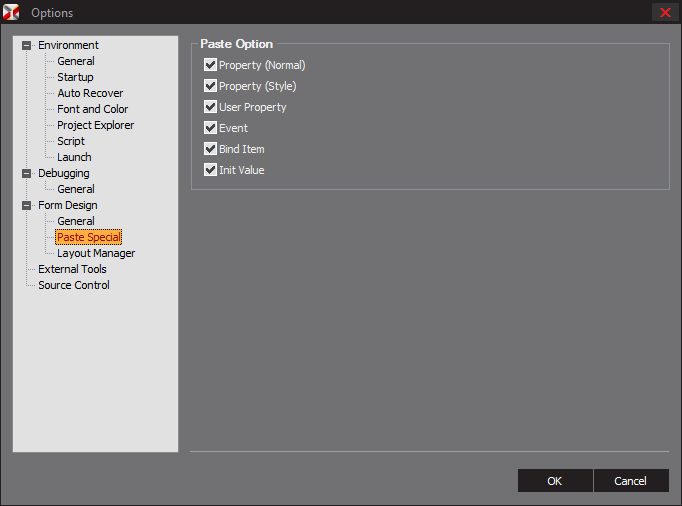Open Source Control settings

point(74,285)
